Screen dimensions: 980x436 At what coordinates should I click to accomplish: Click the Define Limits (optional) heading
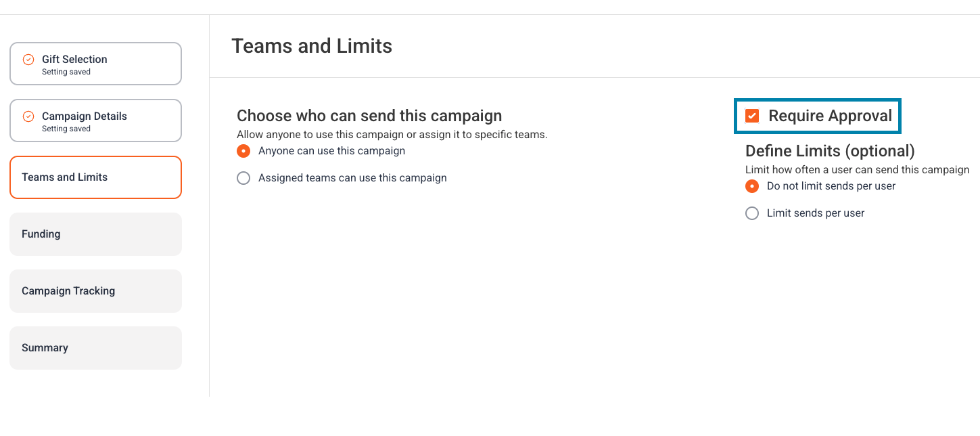click(x=830, y=151)
